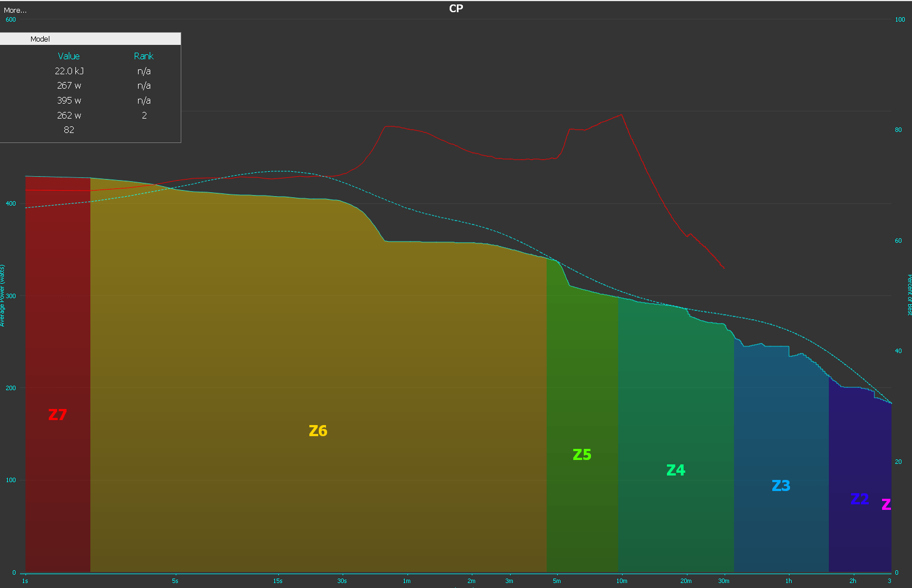Click the 22.0 kJ model value
The image size is (912, 588).
(x=68, y=71)
